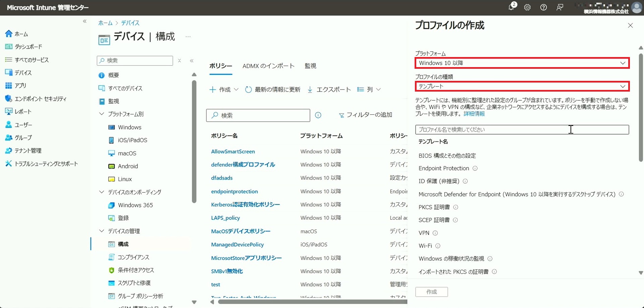644x308 pixels.
Task: Collapse the デバイスのオンボーディング section
Action: point(102,192)
